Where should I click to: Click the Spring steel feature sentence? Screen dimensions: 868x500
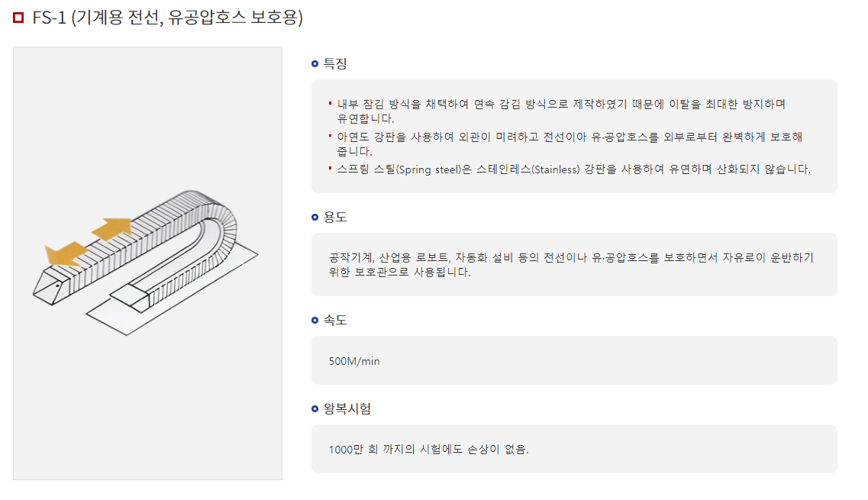[573, 169]
